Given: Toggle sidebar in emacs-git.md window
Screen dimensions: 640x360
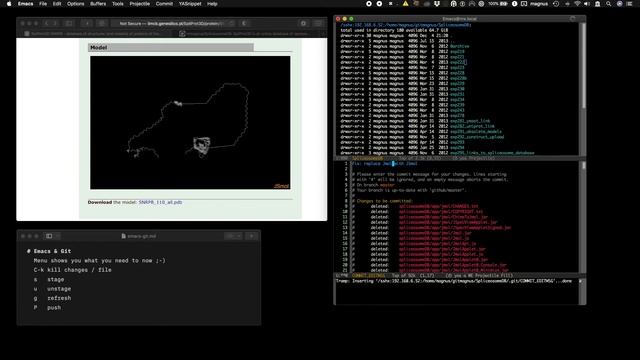Looking at the screenshot, I should (49, 236).
